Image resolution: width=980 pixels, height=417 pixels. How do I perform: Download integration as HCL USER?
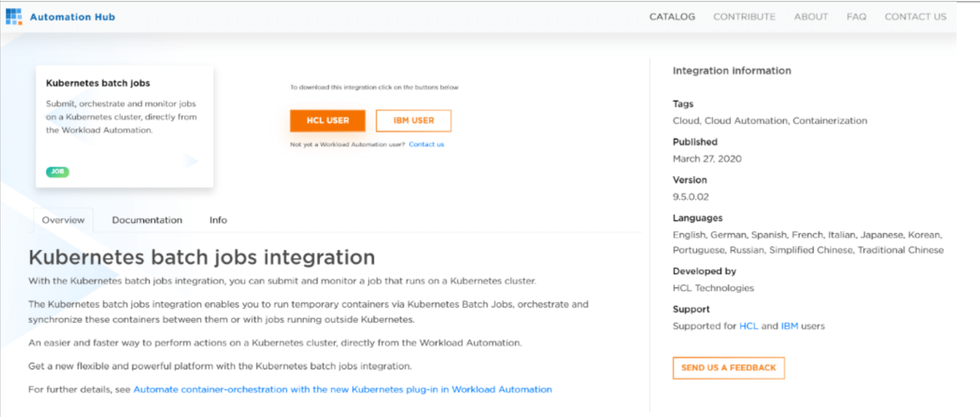328,120
